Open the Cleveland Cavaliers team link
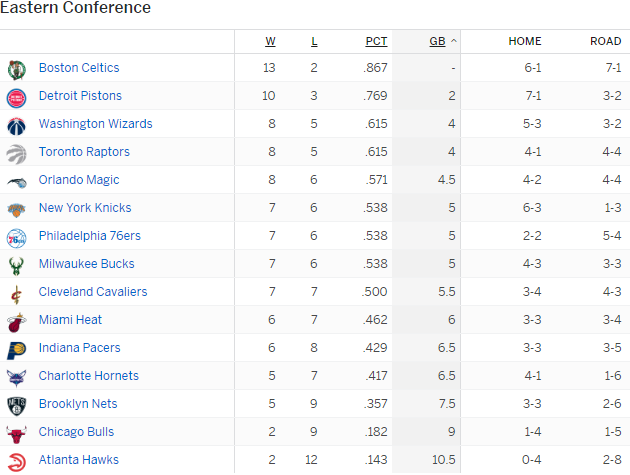 [93, 292]
